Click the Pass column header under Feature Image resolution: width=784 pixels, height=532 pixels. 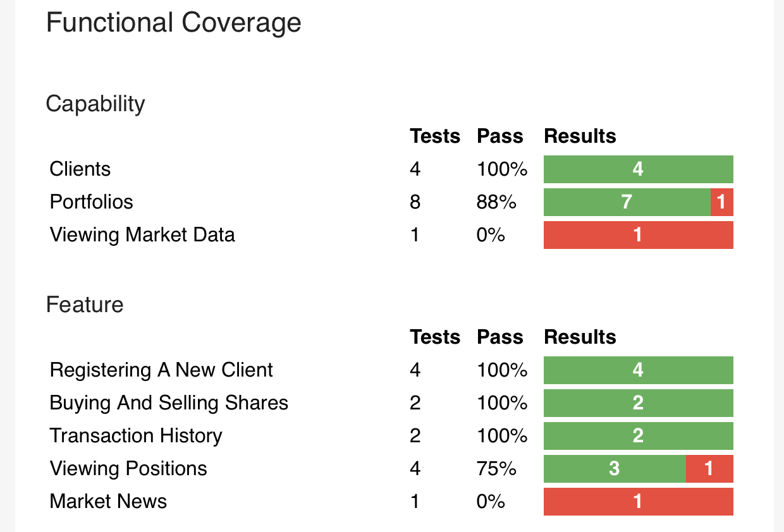[500, 337]
